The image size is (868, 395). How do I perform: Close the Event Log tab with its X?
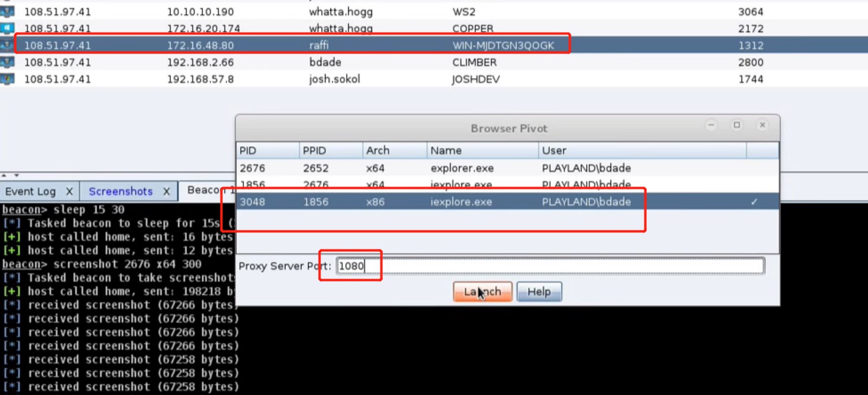coord(69,191)
